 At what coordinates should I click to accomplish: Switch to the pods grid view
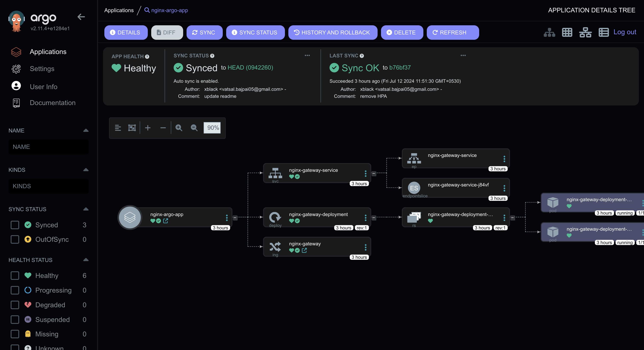[567, 33]
